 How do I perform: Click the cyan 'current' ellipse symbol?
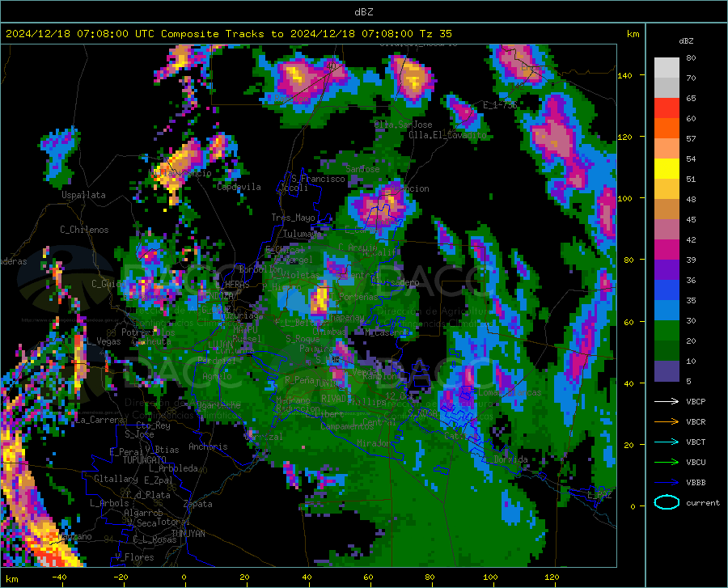[667, 502]
